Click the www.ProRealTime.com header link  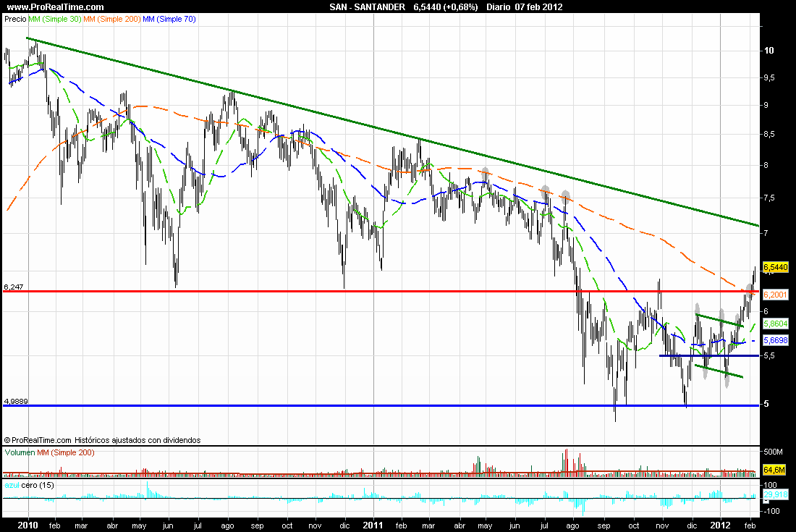[55, 7]
